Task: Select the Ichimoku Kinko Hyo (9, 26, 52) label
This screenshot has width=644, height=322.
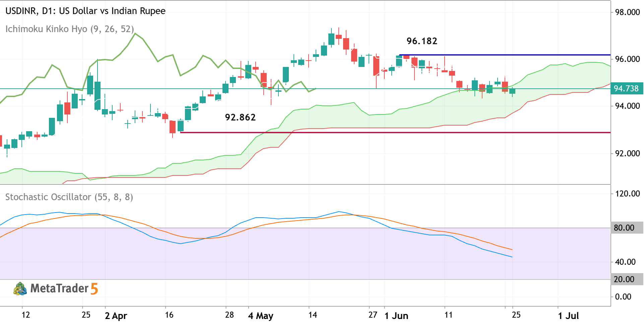Action: 70,29
